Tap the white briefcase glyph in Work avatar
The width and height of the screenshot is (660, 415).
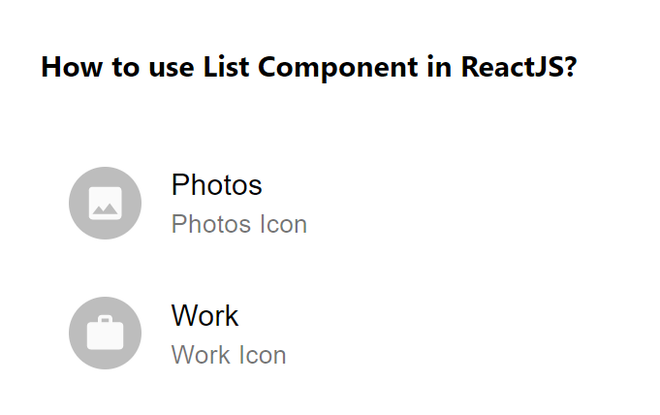105,335
